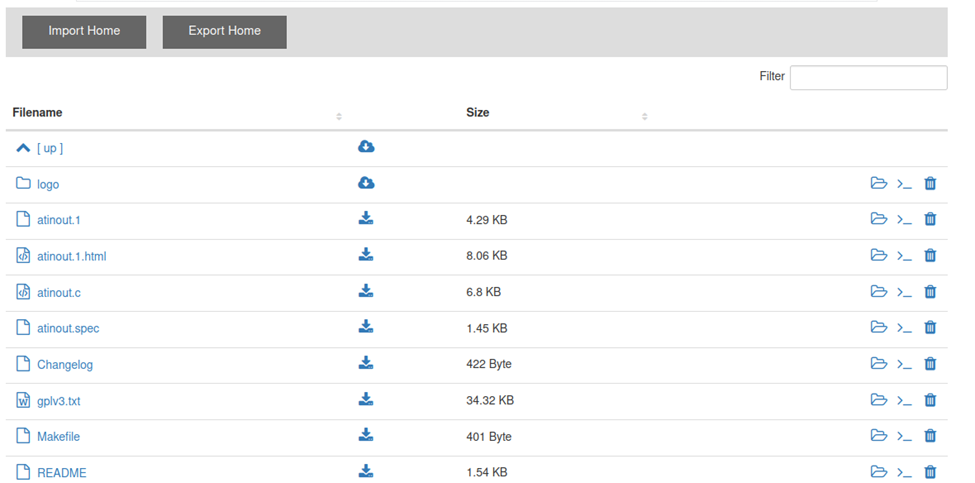Click folder-open icon for Makefile
This screenshot has width=975, height=483.
click(x=878, y=435)
